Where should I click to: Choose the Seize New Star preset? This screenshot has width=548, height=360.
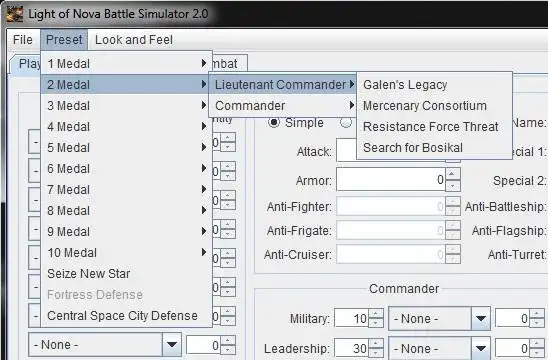tap(127, 273)
